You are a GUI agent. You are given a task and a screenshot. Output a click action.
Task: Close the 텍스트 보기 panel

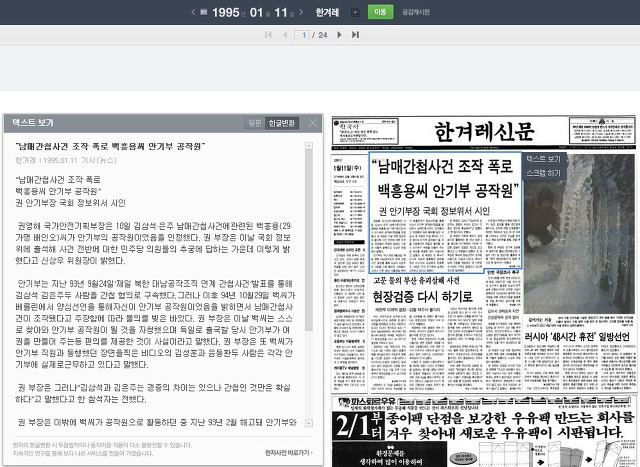(x=313, y=123)
